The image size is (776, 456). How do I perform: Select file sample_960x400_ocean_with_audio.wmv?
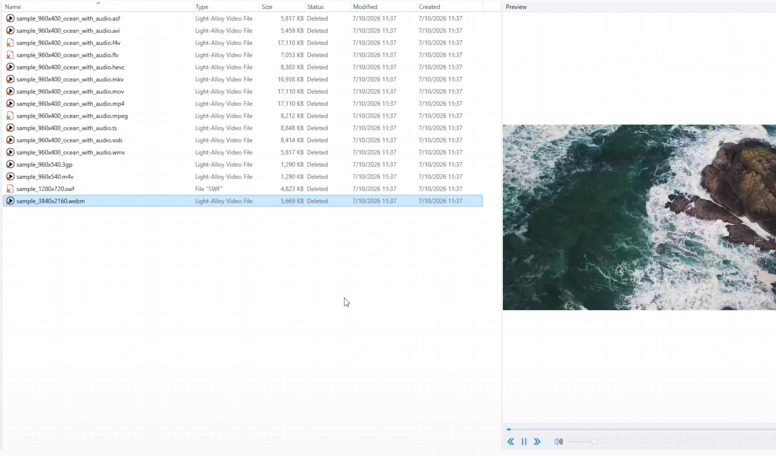click(x=70, y=152)
